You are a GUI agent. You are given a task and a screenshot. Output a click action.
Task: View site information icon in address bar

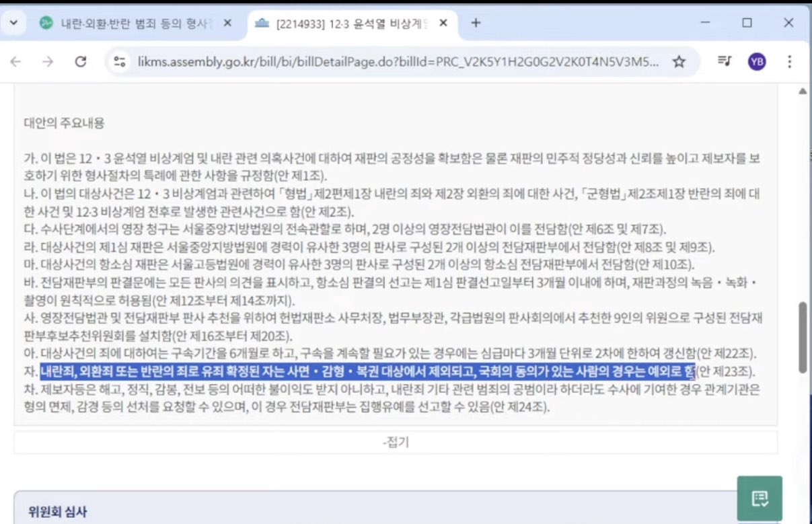[x=120, y=62]
